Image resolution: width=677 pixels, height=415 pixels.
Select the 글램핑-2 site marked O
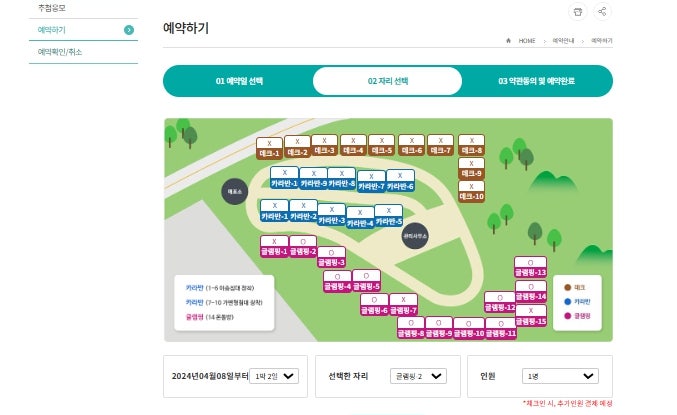click(303, 247)
